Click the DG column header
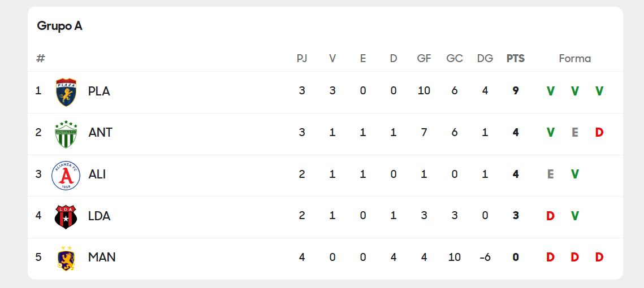 coord(485,58)
